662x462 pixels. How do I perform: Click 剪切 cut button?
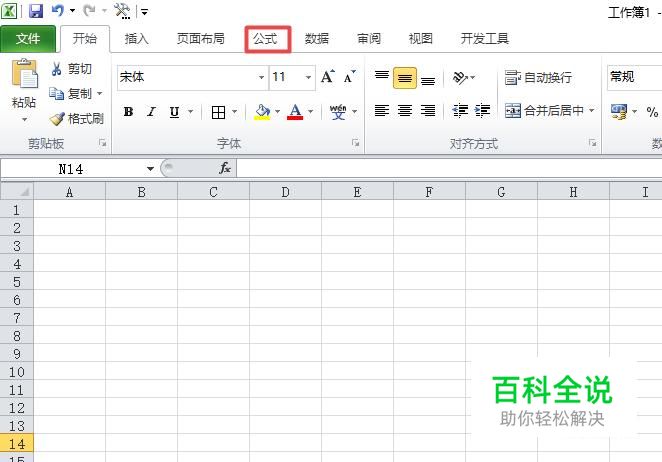coord(71,69)
